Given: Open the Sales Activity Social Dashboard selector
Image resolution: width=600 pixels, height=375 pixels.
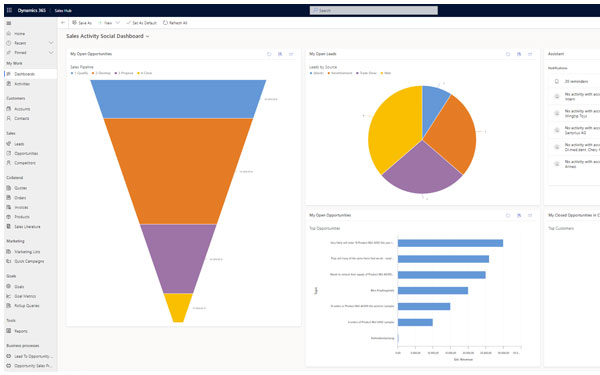Looking at the screenshot, I should [108, 36].
